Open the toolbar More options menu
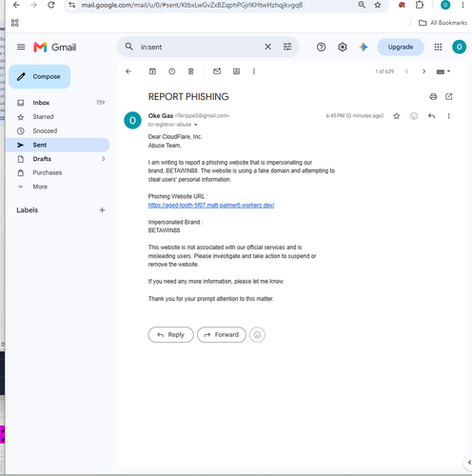The width and height of the screenshot is (472, 476). click(x=254, y=71)
